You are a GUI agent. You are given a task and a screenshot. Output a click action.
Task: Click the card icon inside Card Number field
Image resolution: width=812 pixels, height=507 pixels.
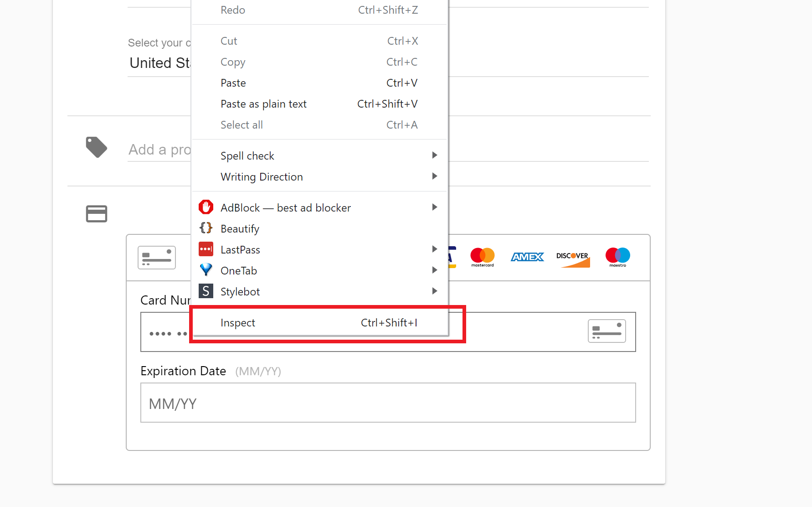607,331
